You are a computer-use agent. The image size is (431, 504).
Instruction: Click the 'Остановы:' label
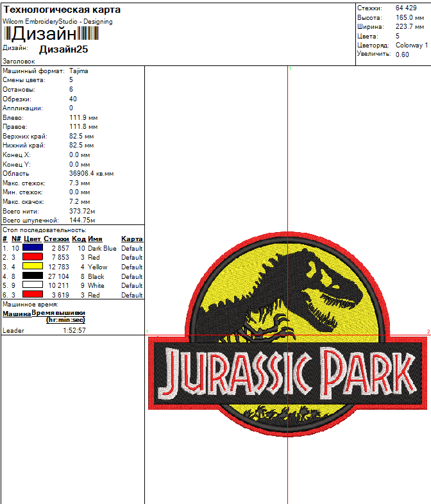click(x=19, y=90)
